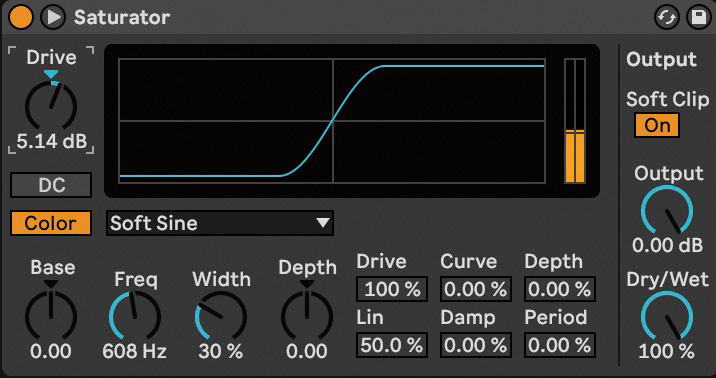This screenshot has width=716, height=378.
Task: Turn off the Soft Clip On button
Action: (x=657, y=125)
